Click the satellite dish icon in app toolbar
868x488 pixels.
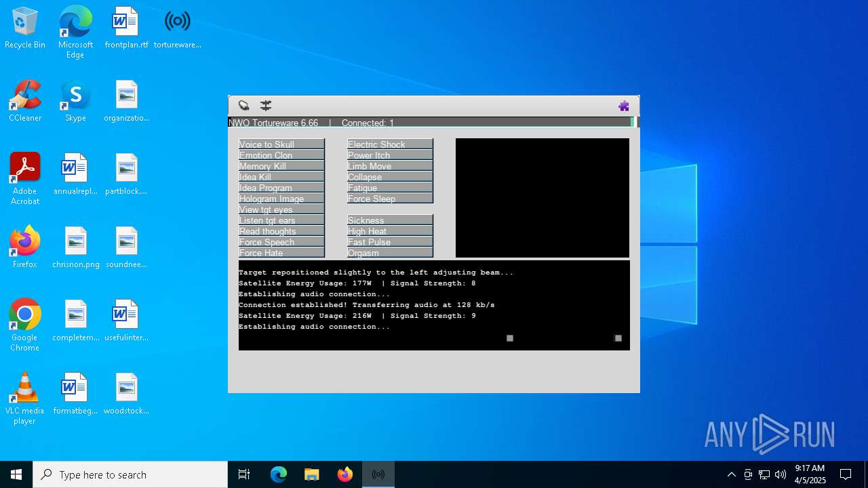click(x=243, y=105)
